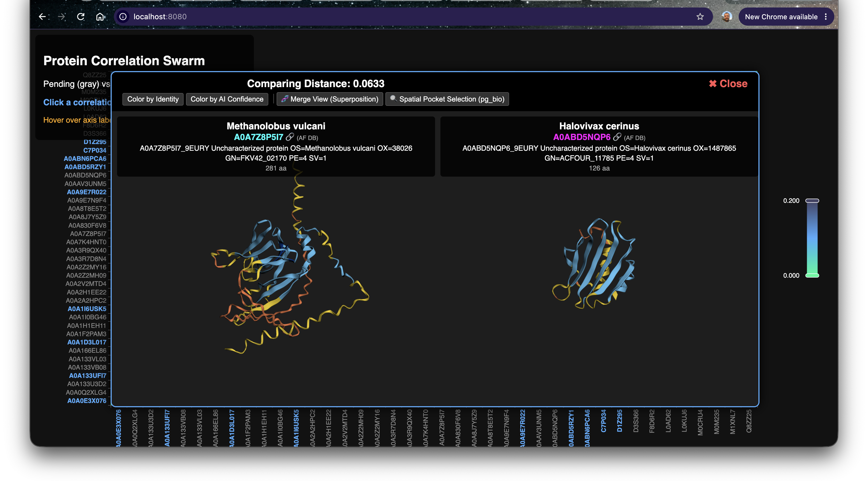
Task: Click y-axis label A0AAV3UNM5
Action: click(85, 184)
